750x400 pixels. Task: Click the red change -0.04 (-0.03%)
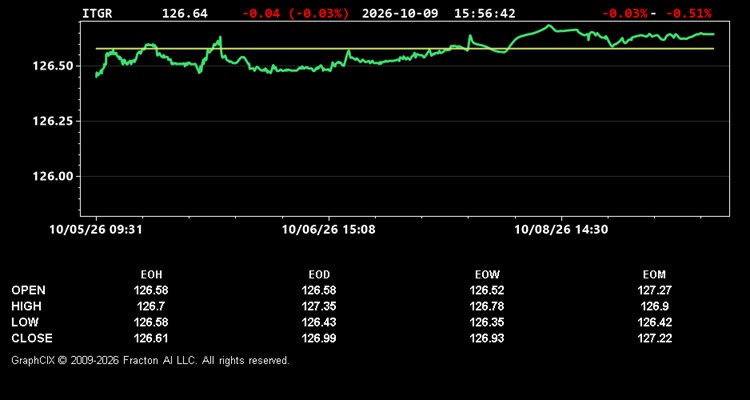tap(296, 13)
